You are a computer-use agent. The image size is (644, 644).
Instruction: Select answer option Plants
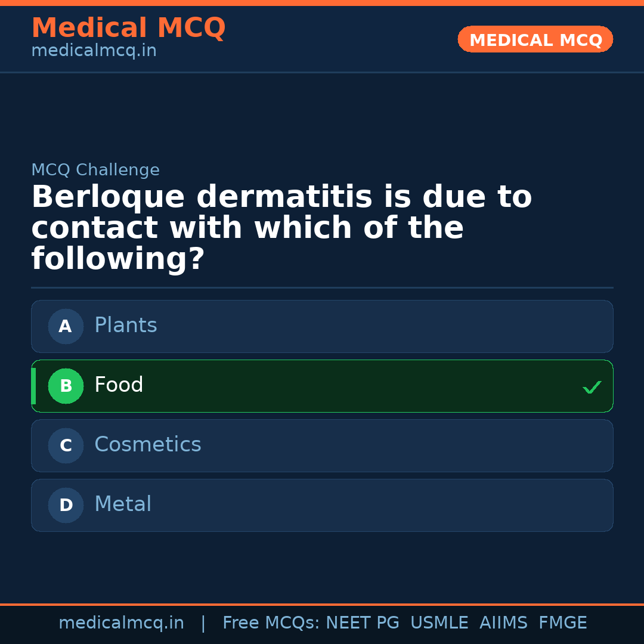(x=322, y=326)
